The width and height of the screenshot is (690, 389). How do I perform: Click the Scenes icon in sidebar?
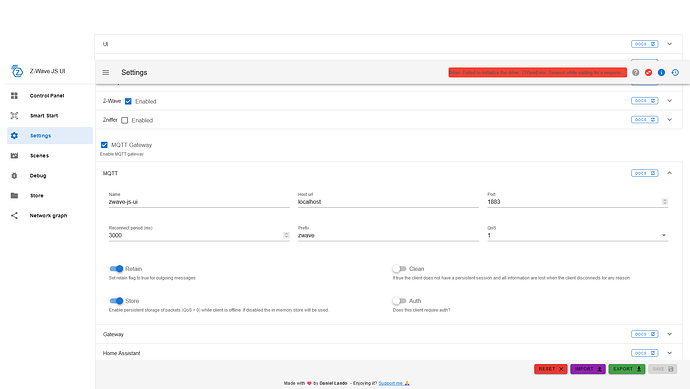click(14, 155)
